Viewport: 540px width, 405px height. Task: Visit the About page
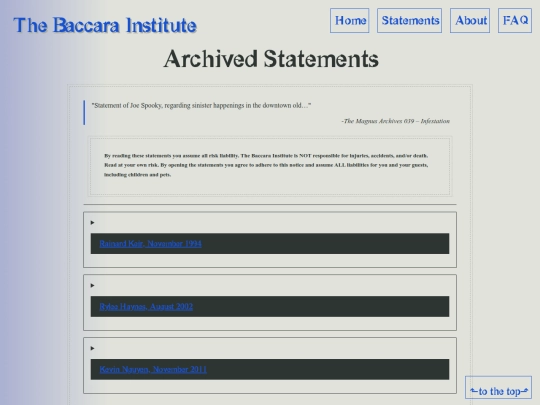[470, 21]
